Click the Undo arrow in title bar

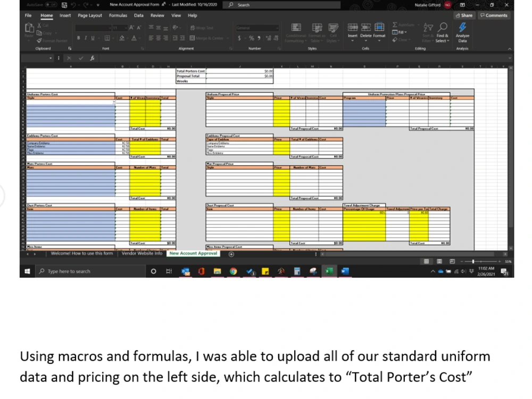click(73, 5)
